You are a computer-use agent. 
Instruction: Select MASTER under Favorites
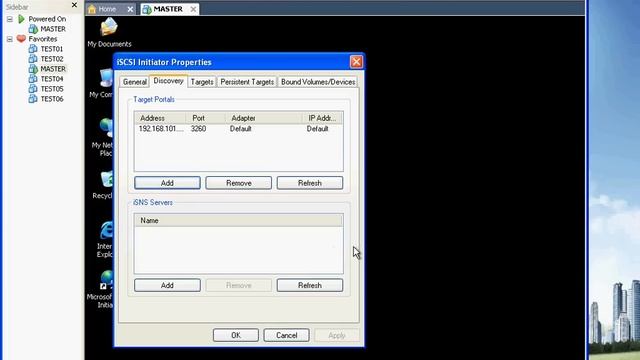[53, 69]
